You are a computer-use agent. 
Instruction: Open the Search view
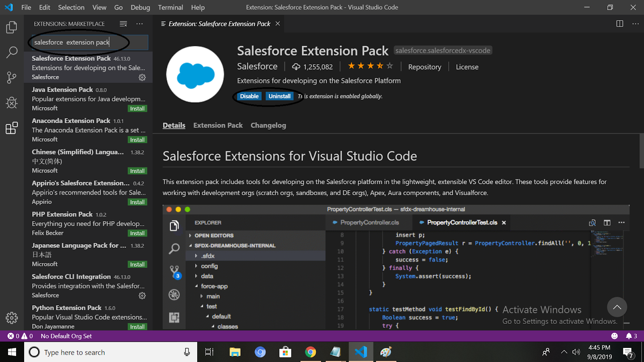point(11,52)
